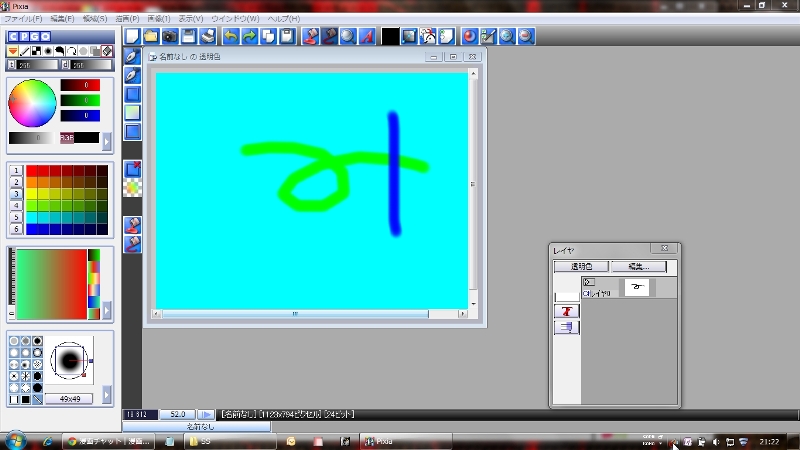Viewport: 800px width, 450px height.
Task: Expand the gradient panel arrow
Action: point(106,310)
